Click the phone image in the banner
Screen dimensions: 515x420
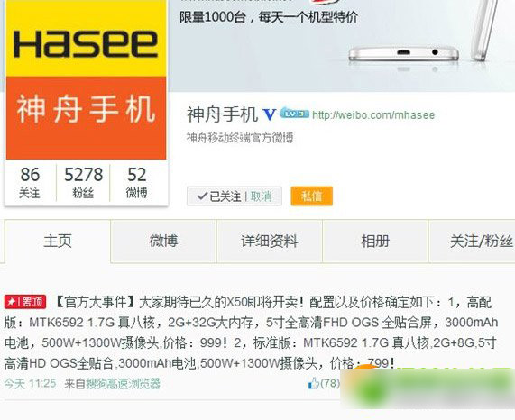(x=404, y=55)
